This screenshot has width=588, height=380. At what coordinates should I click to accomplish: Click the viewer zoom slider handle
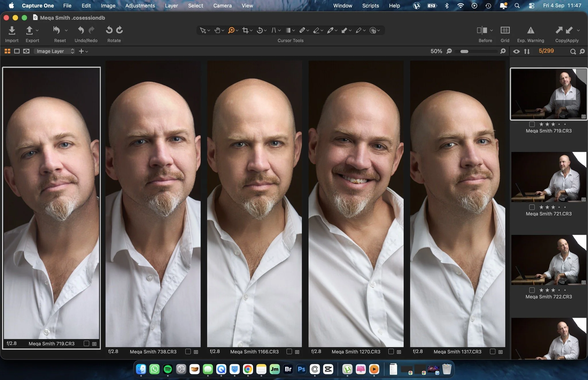(x=464, y=51)
